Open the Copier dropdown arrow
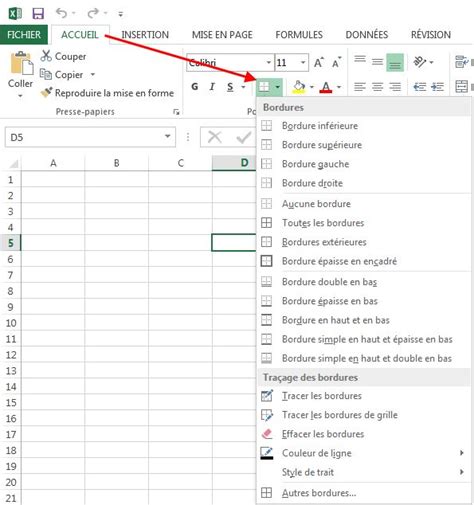The height and width of the screenshot is (505, 474). 93,74
